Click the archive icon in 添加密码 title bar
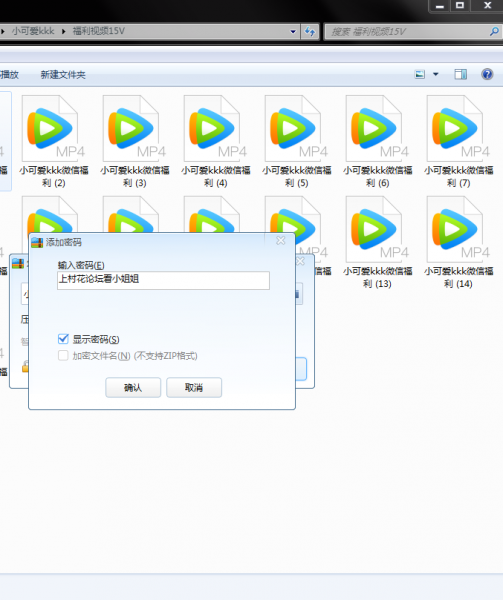503x600 pixels. pyautogui.click(x=37, y=243)
